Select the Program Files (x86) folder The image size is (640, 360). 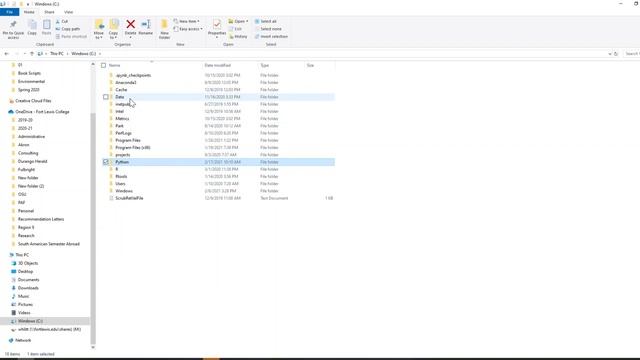133,148
